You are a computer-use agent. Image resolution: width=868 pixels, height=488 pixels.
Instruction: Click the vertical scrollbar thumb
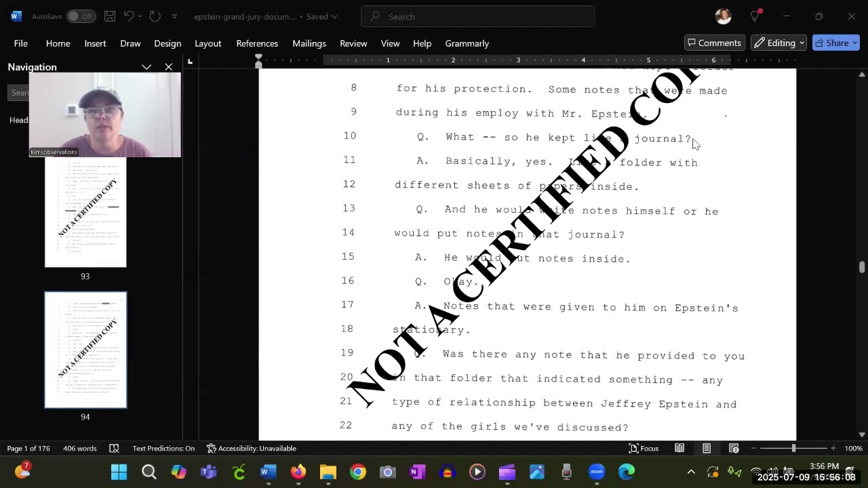click(862, 267)
